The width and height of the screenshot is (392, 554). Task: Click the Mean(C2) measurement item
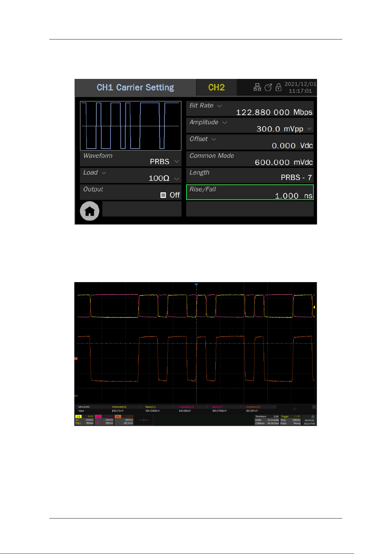pos(218,407)
